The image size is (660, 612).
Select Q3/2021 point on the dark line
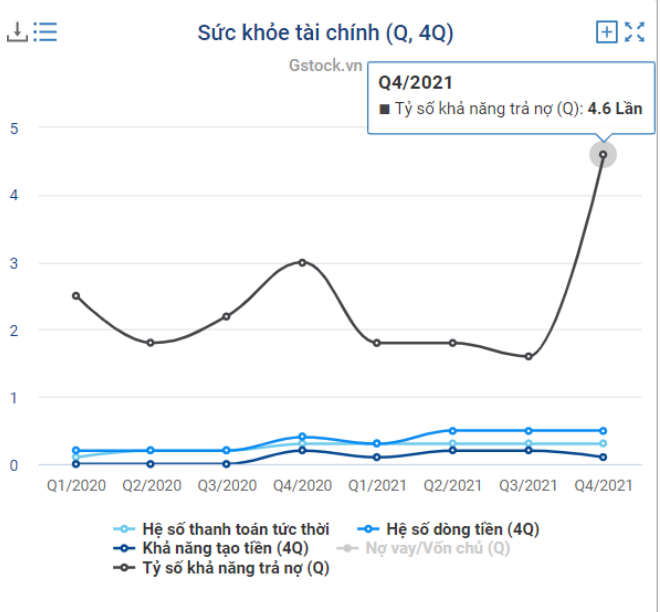pyautogui.click(x=528, y=356)
